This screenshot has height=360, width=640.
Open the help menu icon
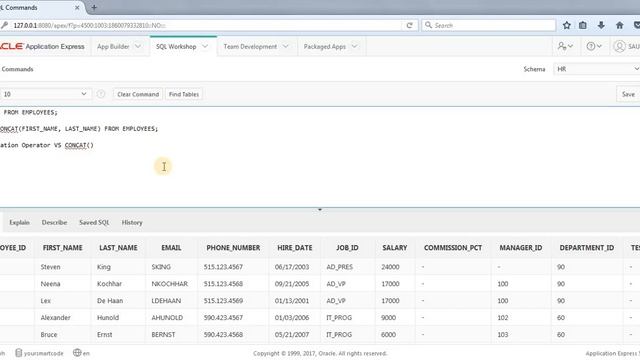pos(594,46)
